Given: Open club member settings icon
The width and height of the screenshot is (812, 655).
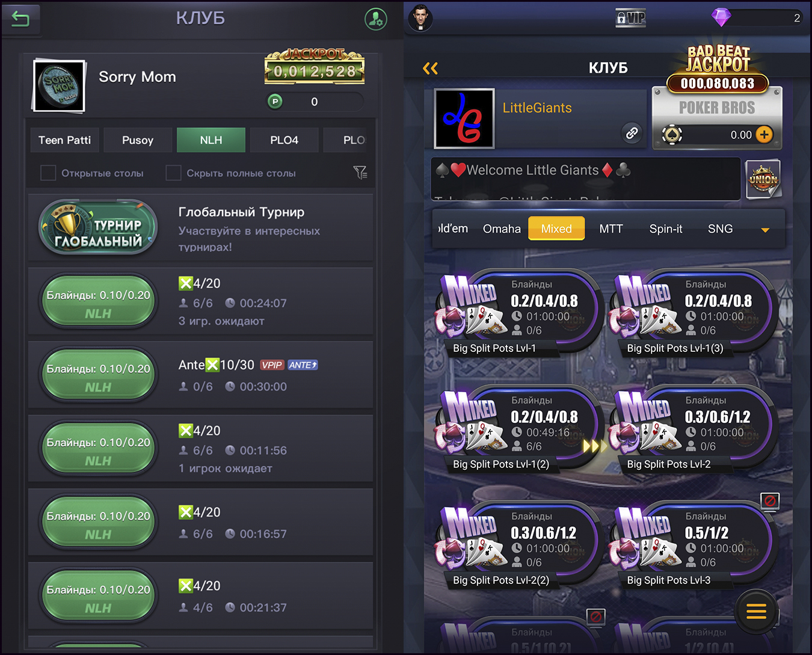Looking at the screenshot, I should (376, 19).
